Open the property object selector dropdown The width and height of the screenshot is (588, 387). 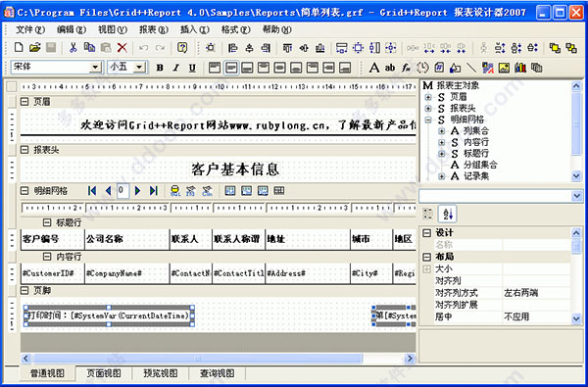(577, 196)
